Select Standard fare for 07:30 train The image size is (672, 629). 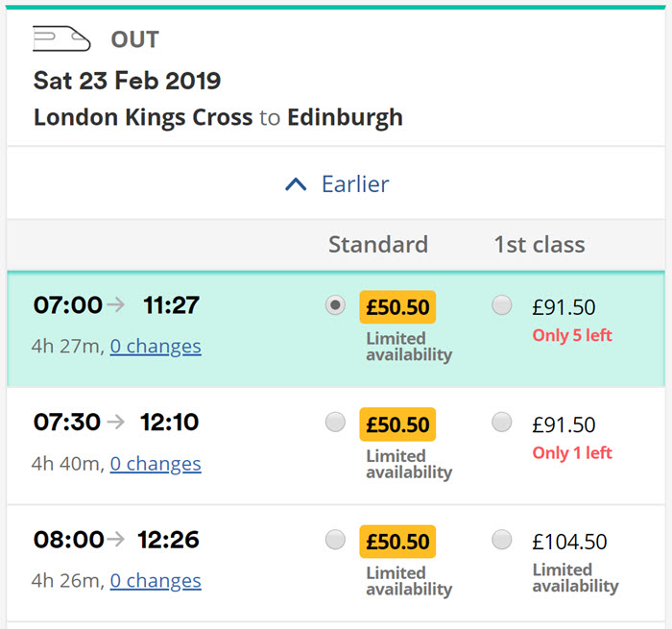click(x=335, y=422)
